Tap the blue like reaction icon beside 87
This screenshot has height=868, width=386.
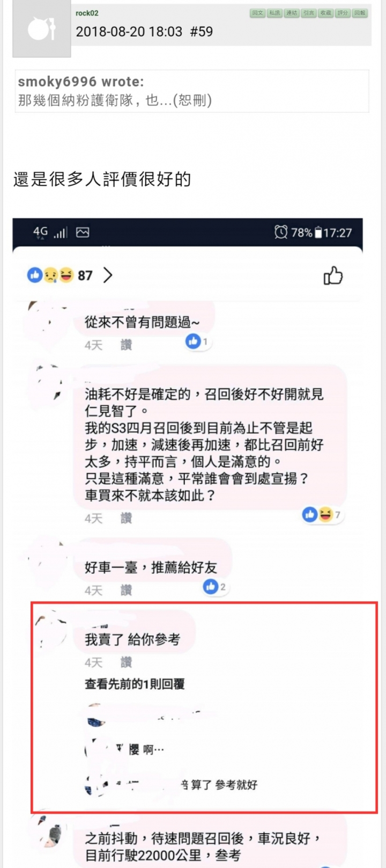pyautogui.click(x=35, y=275)
